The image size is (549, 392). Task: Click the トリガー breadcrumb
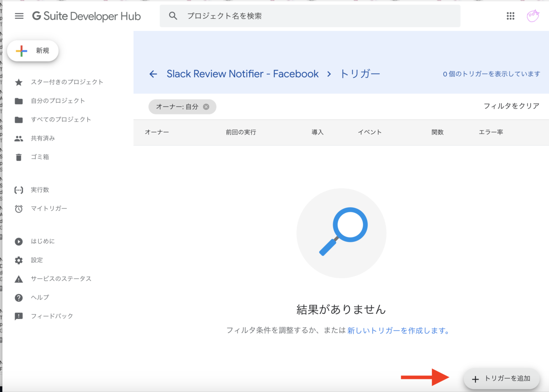(x=360, y=74)
